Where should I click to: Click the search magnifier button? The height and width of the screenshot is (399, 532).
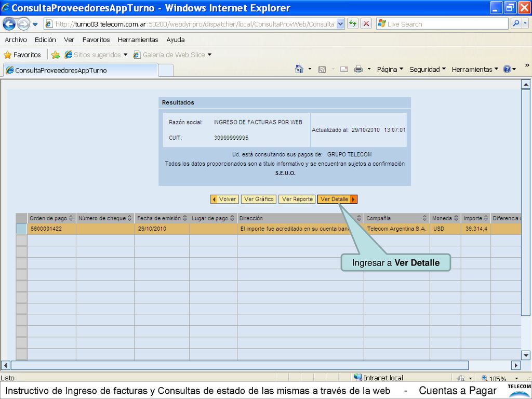click(x=516, y=24)
